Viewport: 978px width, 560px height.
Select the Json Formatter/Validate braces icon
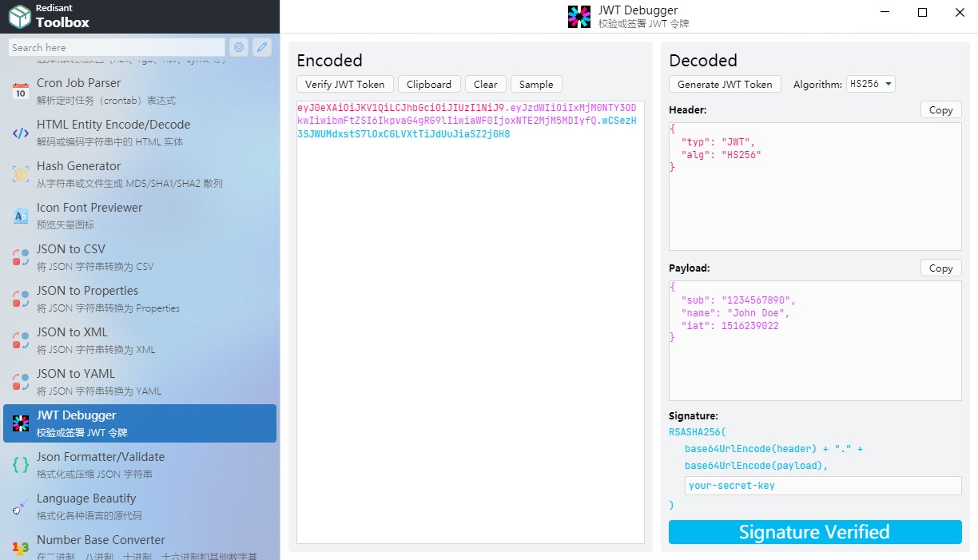pos(21,465)
